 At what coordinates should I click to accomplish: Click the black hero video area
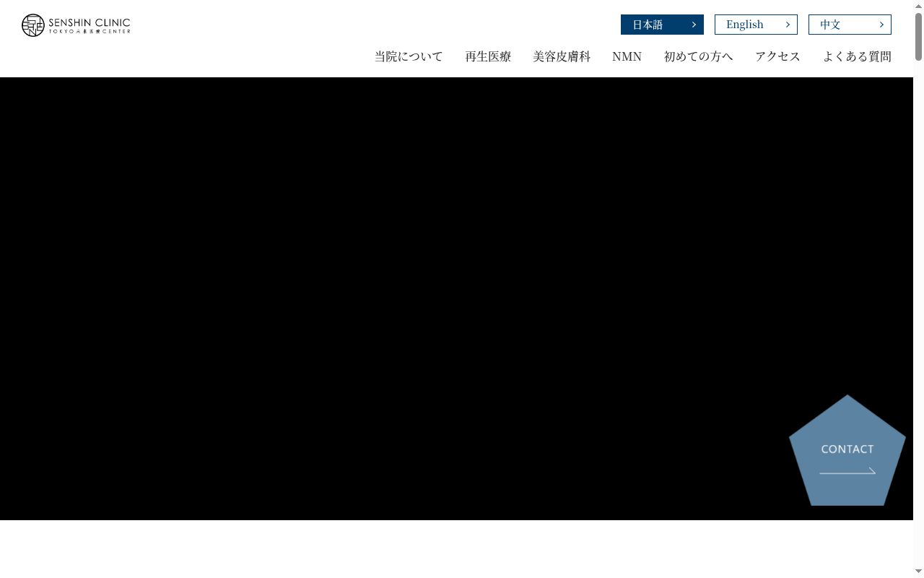(456, 298)
